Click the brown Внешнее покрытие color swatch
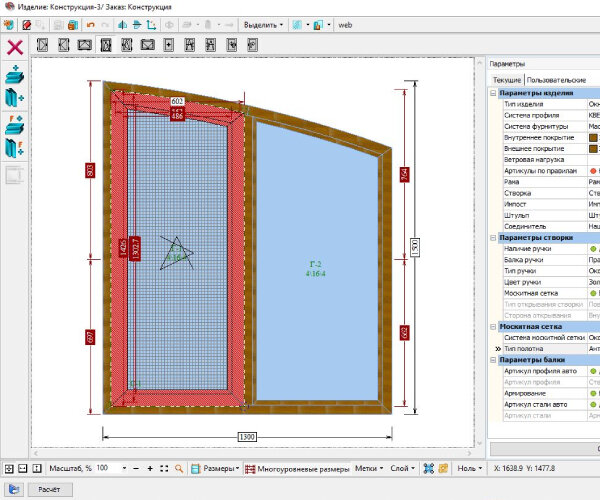 [x=593, y=149]
